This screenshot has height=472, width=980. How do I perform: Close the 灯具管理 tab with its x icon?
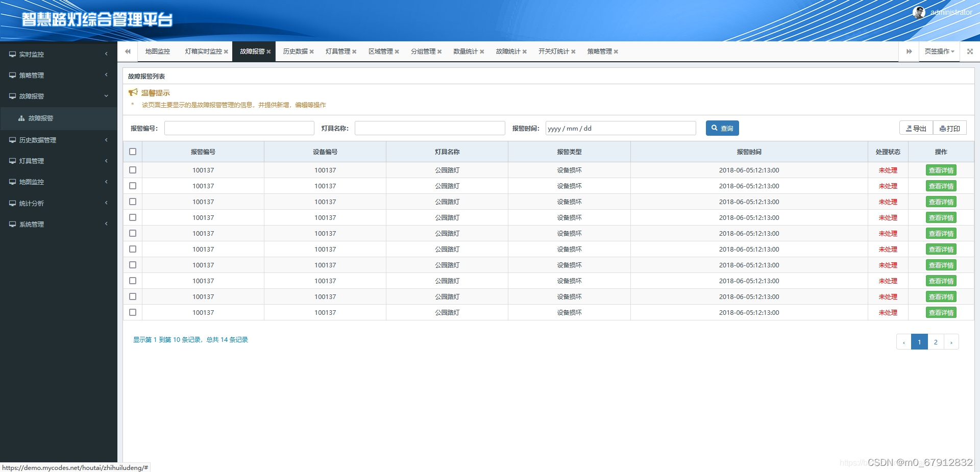coord(354,52)
